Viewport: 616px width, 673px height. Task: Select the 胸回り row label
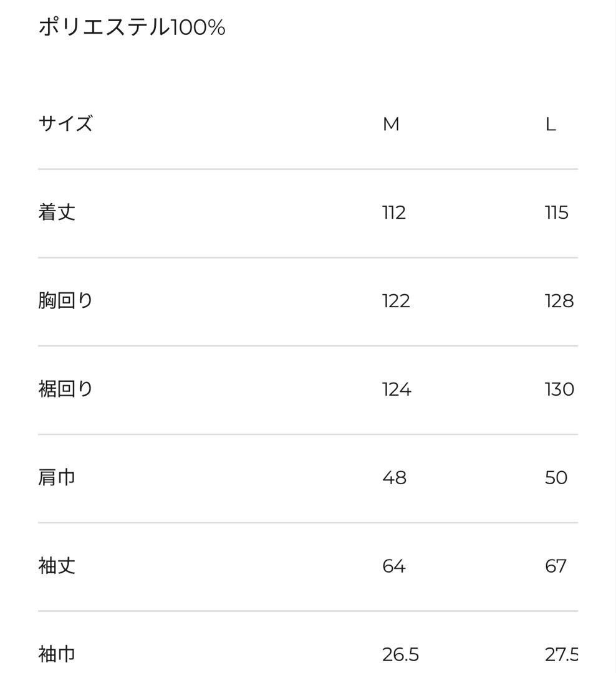[x=65, y=301]
